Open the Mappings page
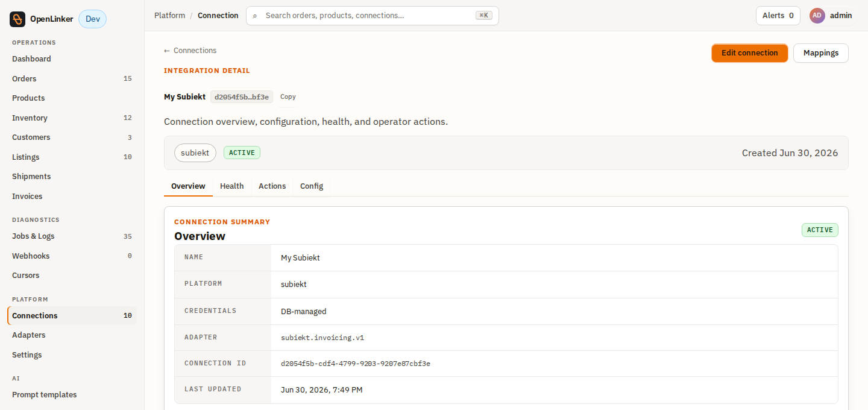 pyautogui.click(x=821, y=53)
